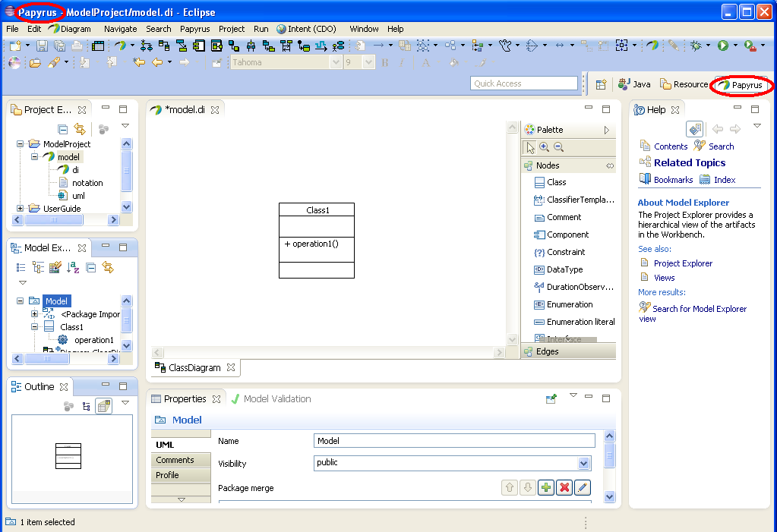Pick the Palette selection arrow tool
777x532 pixels.
[x=529, y=147]
